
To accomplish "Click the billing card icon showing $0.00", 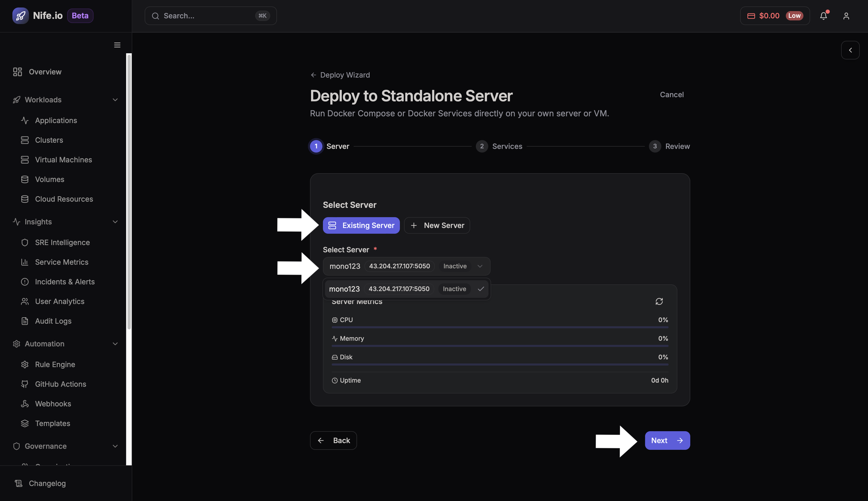I will pyautogui.click(x=751, y=16).
